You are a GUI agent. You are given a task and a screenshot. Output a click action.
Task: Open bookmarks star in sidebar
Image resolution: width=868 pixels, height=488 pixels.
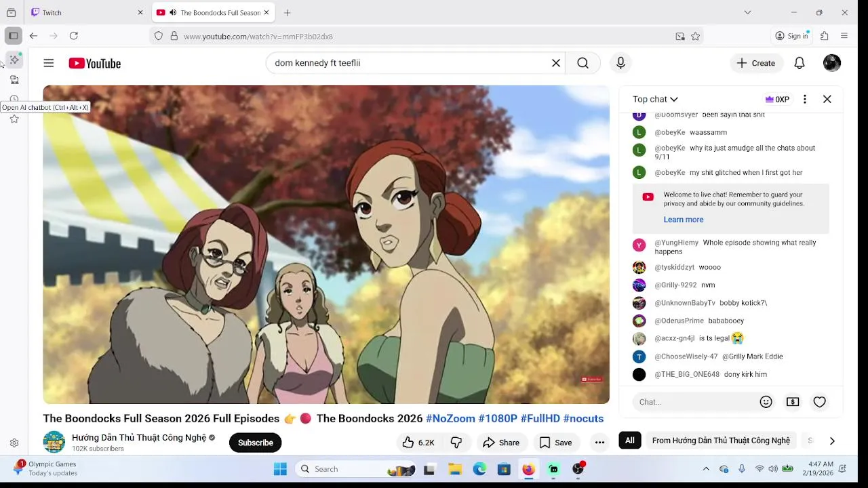[14, 119]
